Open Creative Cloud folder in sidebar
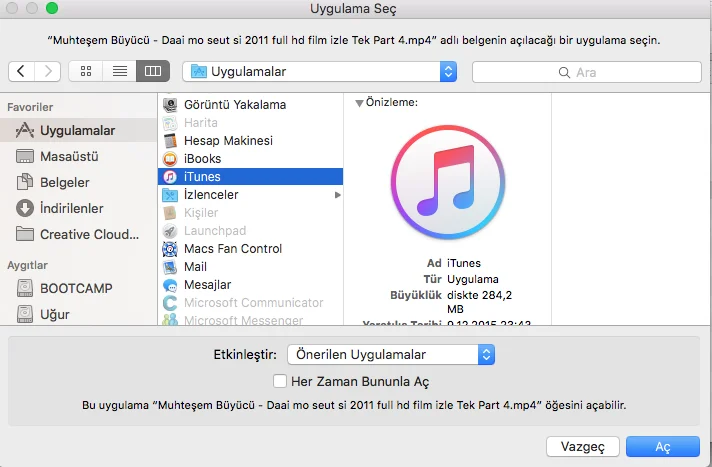Screen dimensions: 712x467 tap(78, 234)
